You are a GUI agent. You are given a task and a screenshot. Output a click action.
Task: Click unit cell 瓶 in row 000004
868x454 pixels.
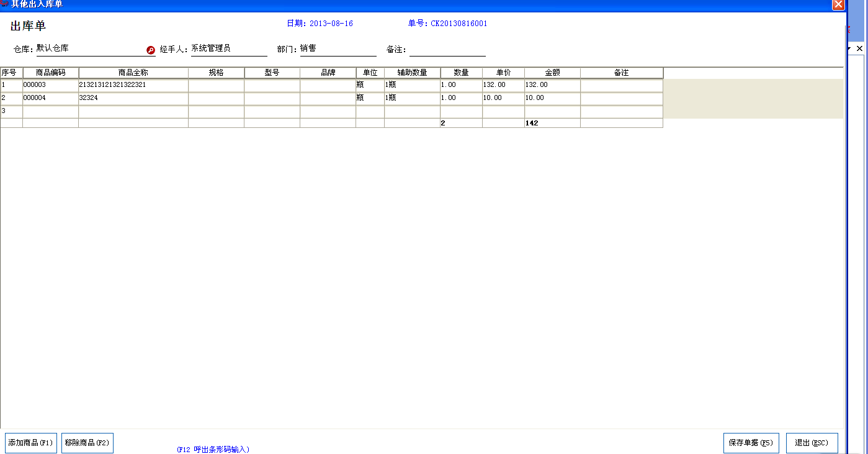pyautogui.click(x=370, y=98)
